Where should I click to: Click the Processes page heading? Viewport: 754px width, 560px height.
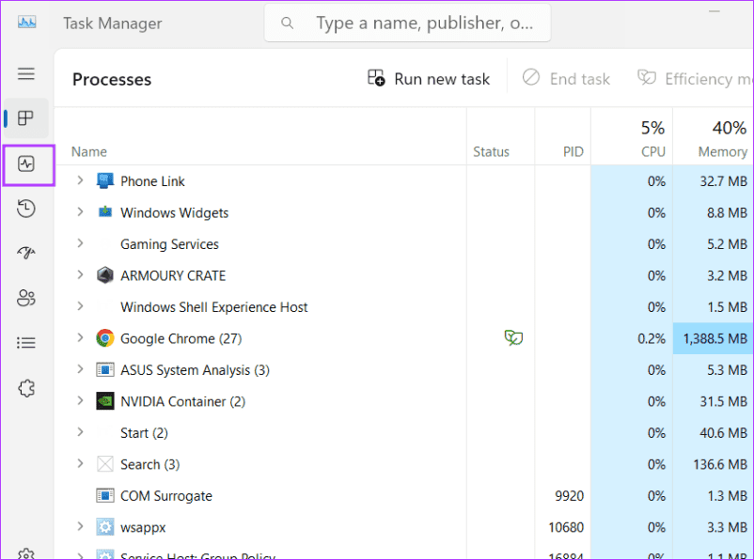pos(112,79)
